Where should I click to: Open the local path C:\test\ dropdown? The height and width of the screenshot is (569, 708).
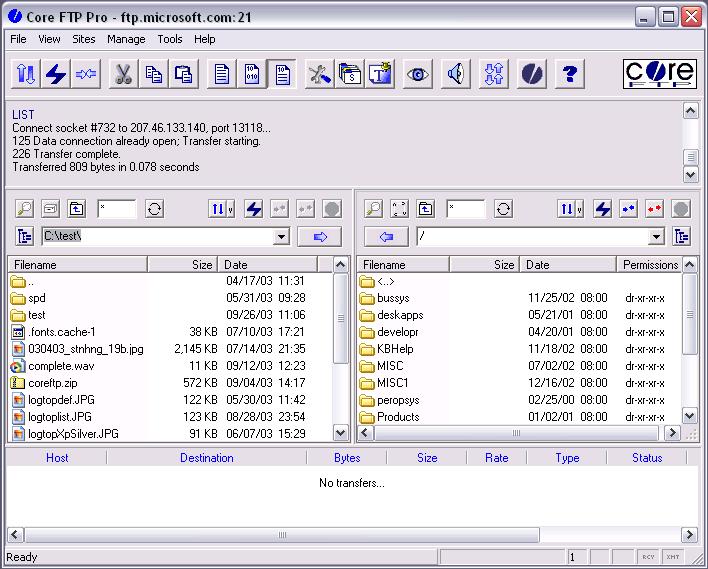[281, 237]
